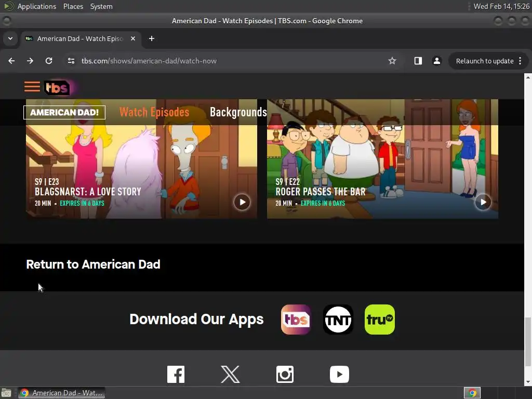Screen dimensions: 532x399
Task: Click the page vertical scrollbar thumb
Action: point(528,342)
